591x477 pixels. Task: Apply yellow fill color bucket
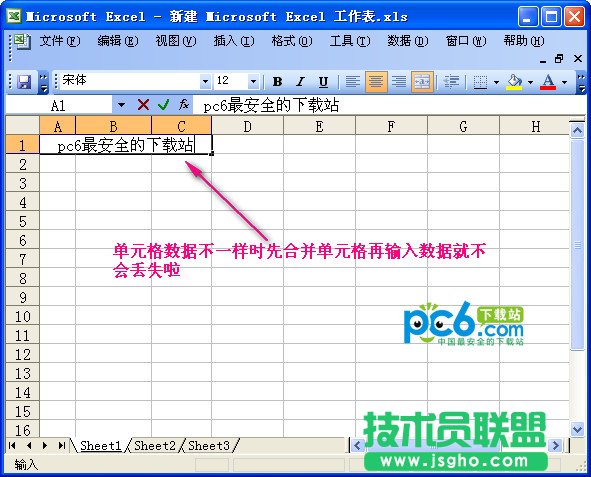pyautogui.click(x=514, y=81)
